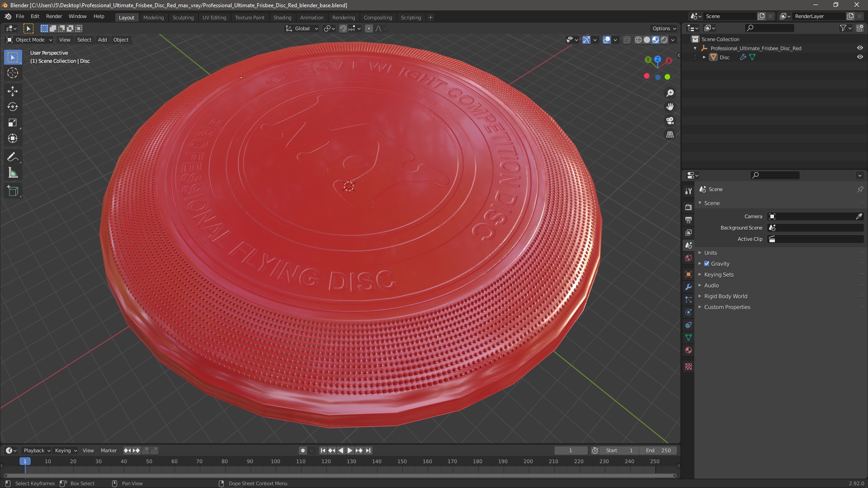Activate the Move tool
Viewport: 868px width, 488px height.
[x=13, y=91]
